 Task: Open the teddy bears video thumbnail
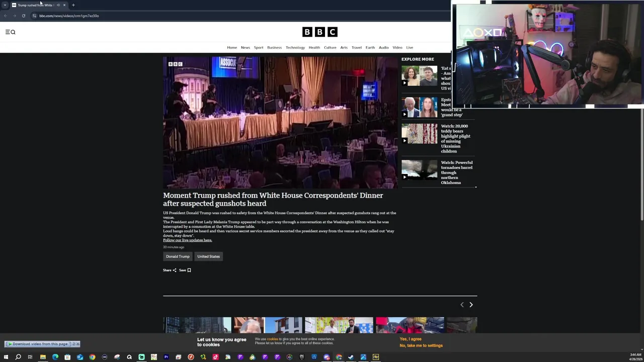pos(420,134)
